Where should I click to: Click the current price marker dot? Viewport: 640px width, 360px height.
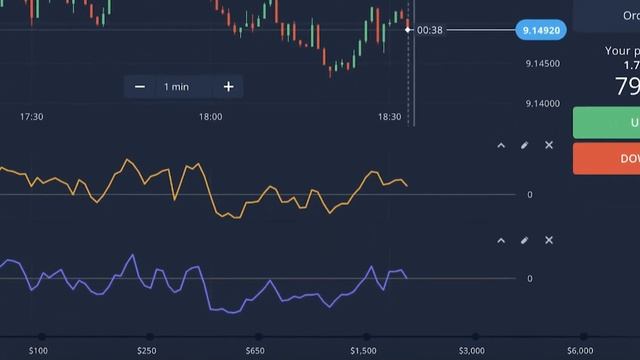click(x=408, y=30)
